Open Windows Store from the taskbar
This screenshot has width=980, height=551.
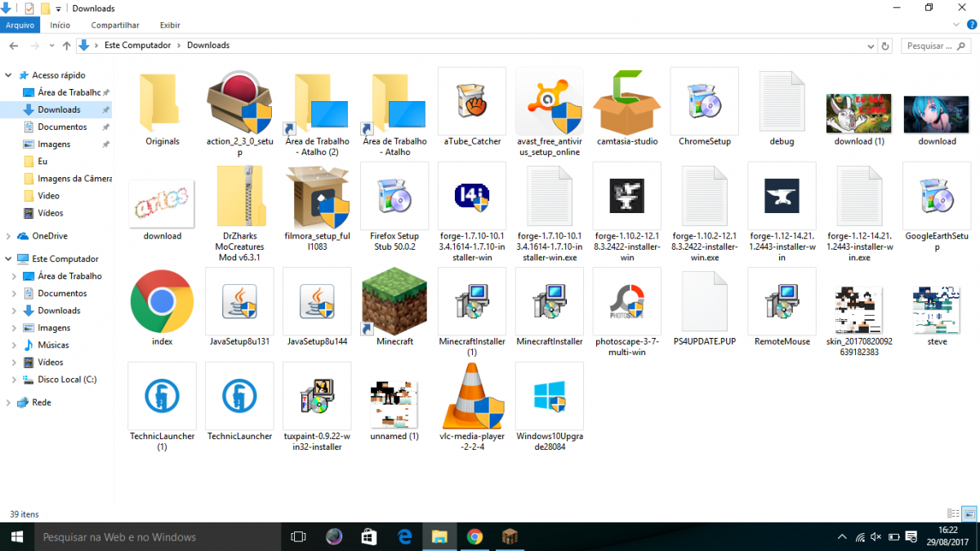click(369, 536)
